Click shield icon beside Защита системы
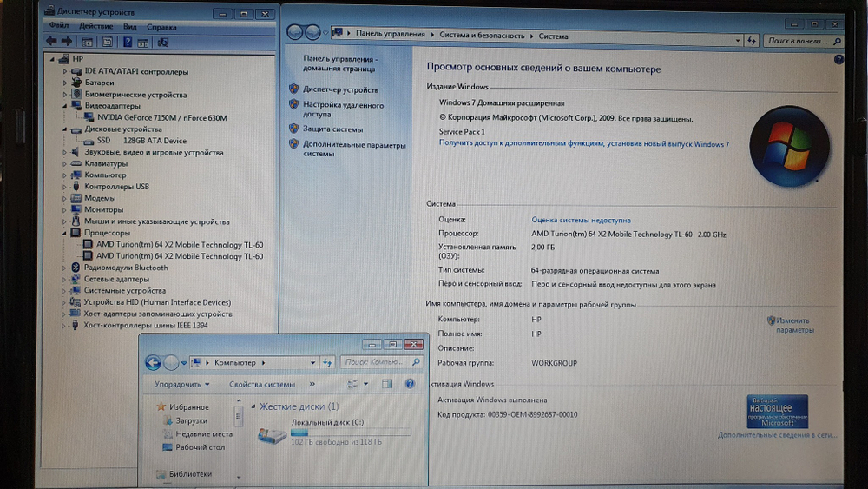Viewport: 868px width, 489px height. coord(294,129)
